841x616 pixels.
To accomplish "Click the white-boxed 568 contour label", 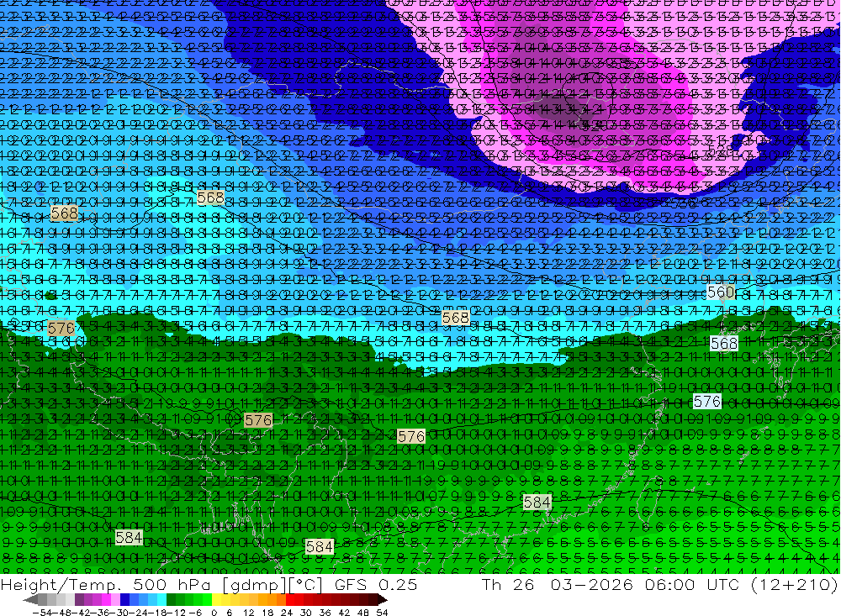I will [723, 343].
